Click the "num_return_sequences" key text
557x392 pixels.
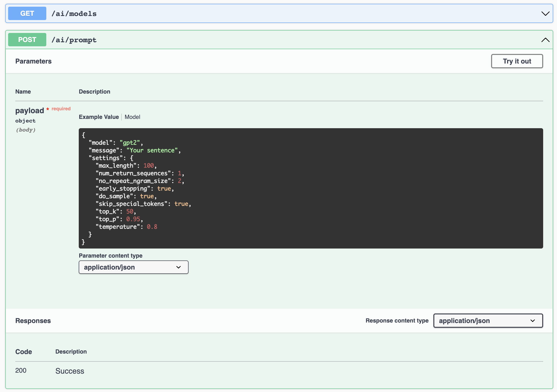tap(133, 173)
